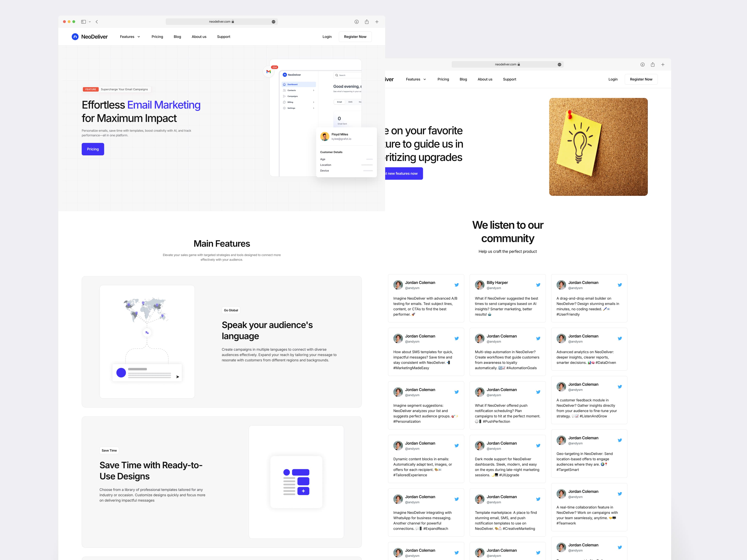Click Twitter icon on A/B testing tweet
The image size is (747, 560).
click(457, 285)
